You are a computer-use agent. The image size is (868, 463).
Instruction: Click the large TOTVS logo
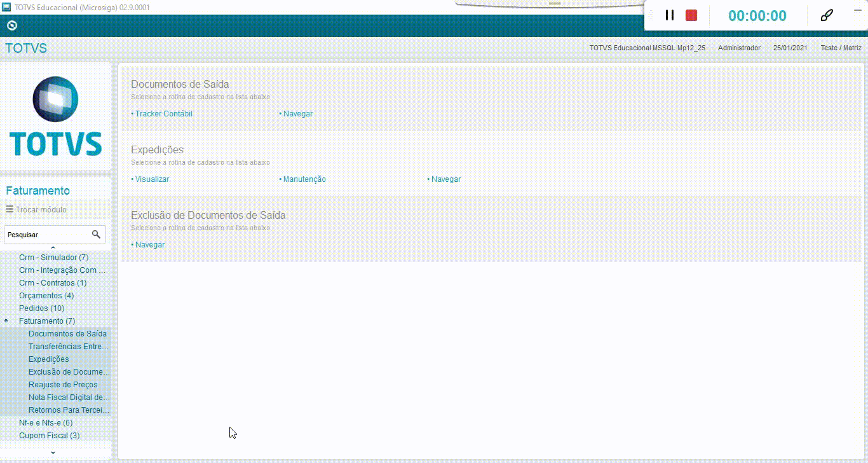[56, 116]
